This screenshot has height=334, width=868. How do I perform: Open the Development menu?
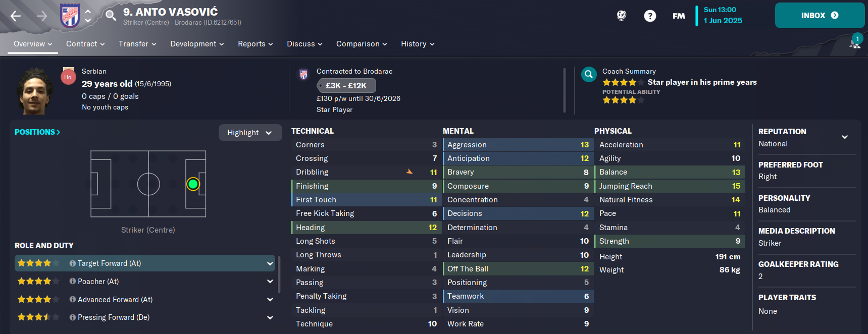(197, 44)
